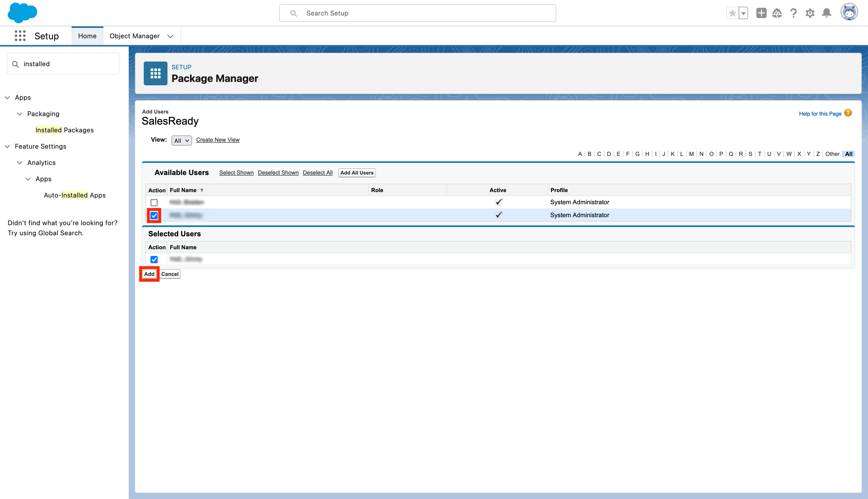Viewport: 868px width, 499px height.
Task: Click the Trailhead guidance icon
Action: tap(777, 13)
